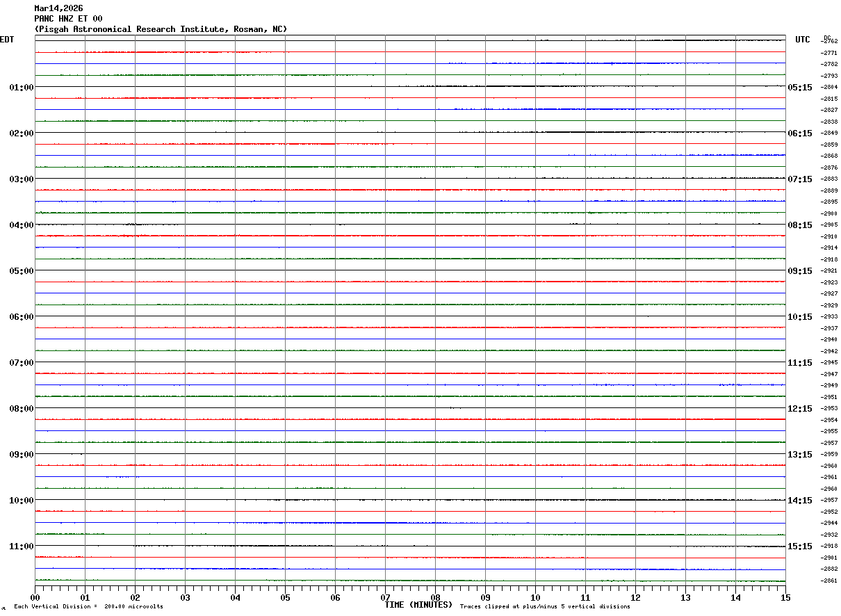The height and width of the screenshot is (616, 841).
Task: Click DC offset value -2900
Action: [829, 213]
